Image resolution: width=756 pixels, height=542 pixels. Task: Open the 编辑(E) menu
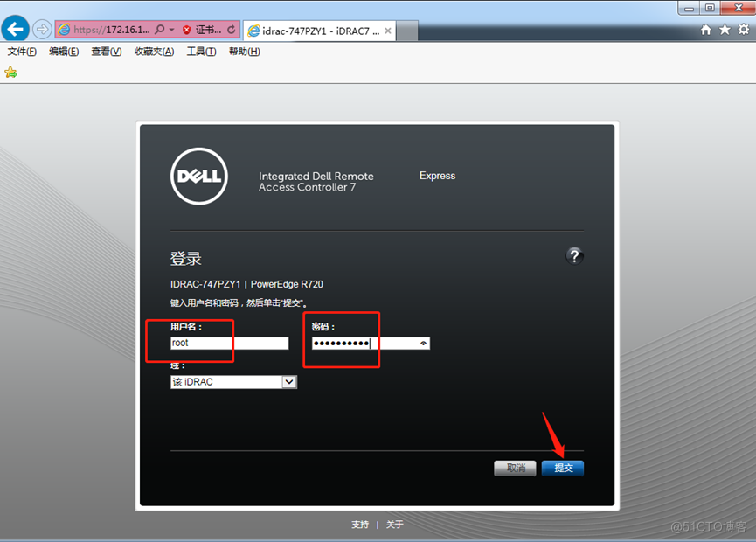[x=64, y=52]
